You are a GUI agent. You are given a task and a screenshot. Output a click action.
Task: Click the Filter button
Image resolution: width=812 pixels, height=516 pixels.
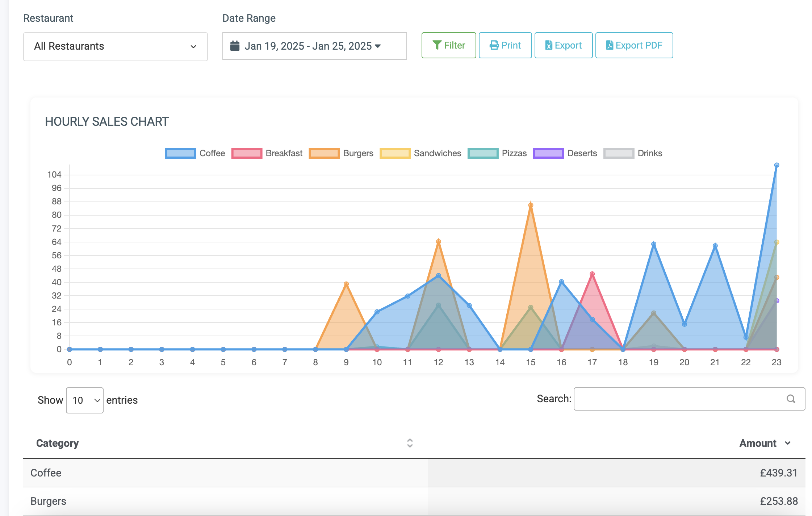point(448,45)
